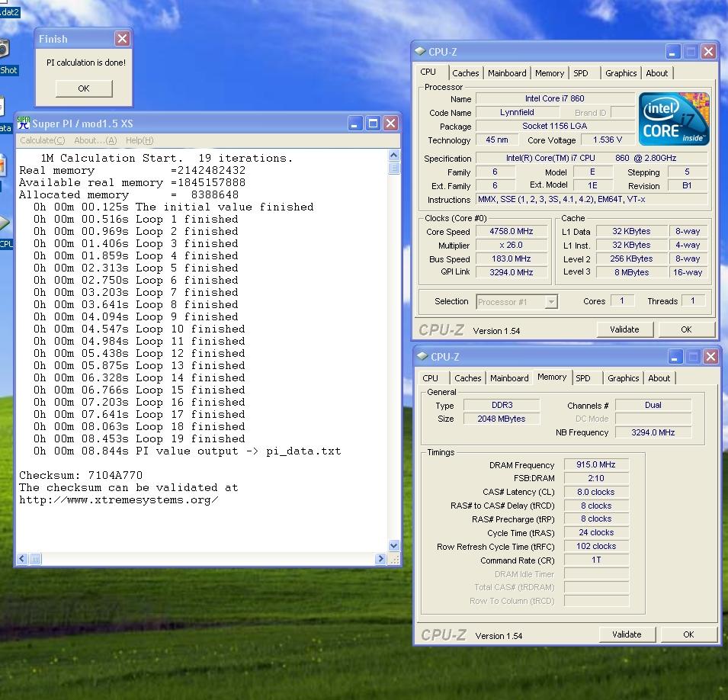Click Super PI scroll-down arrow

(x=393, y=546)
